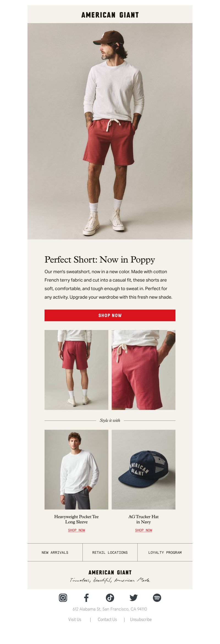The width and height of the screenshot is (220, 644).
Task: Open the New Arrivals section
Action: point(55,552)
